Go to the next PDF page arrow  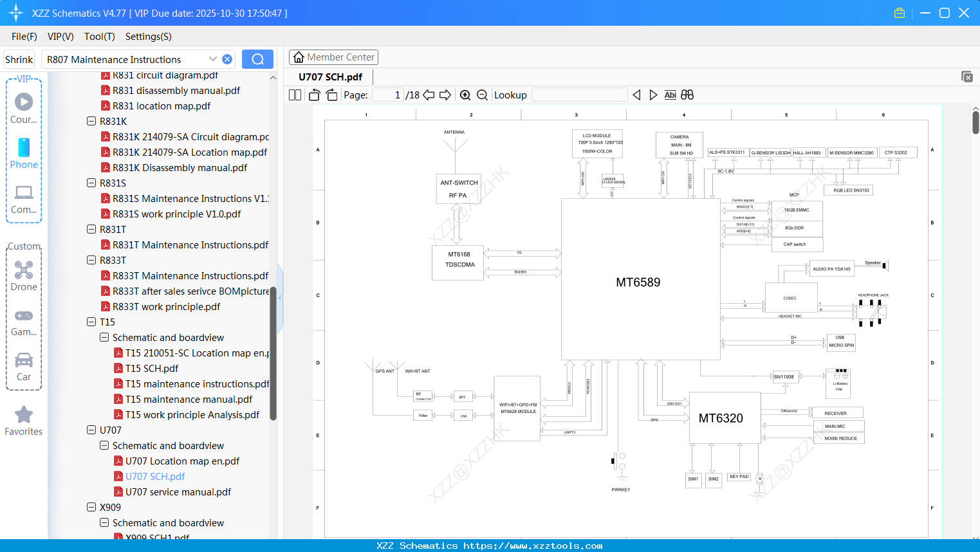coord(445,95)
